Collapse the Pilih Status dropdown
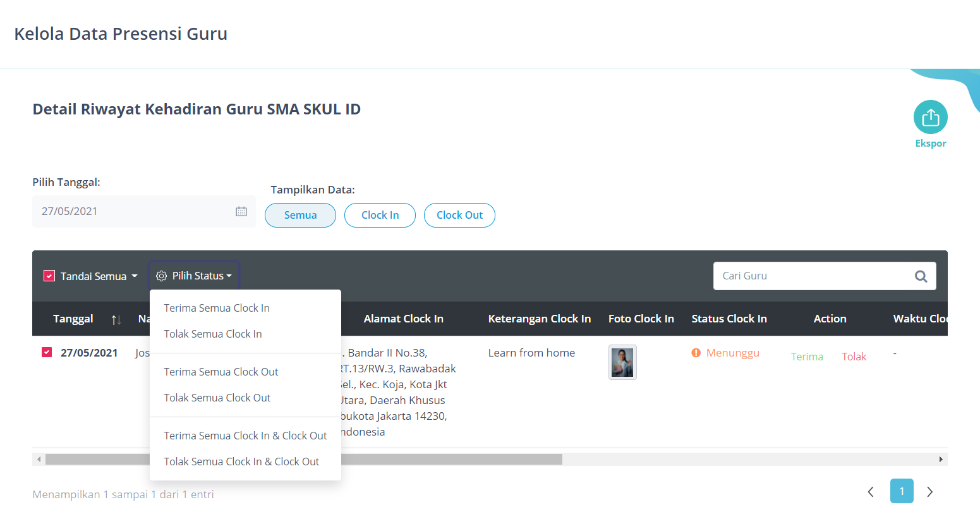 coord(194,276)
